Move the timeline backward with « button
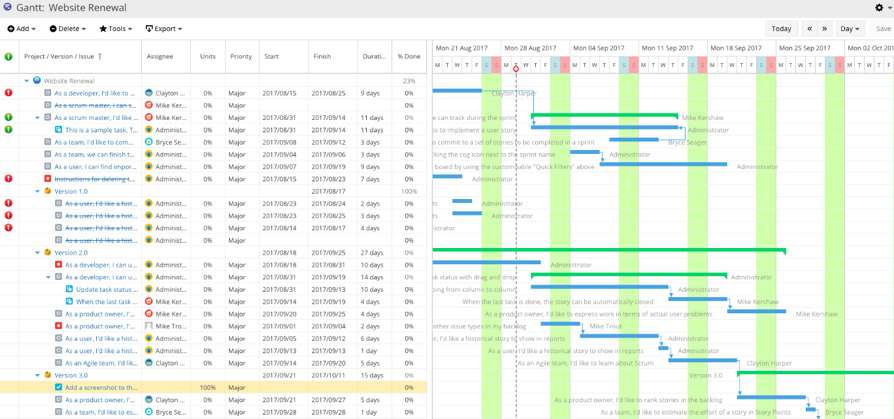The image size is (894, 419). tap(810, 29)
